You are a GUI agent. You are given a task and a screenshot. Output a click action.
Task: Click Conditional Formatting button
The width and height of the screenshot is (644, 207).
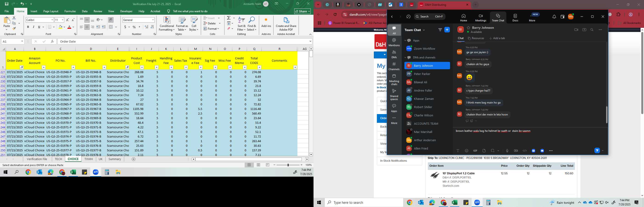[167, 24]
